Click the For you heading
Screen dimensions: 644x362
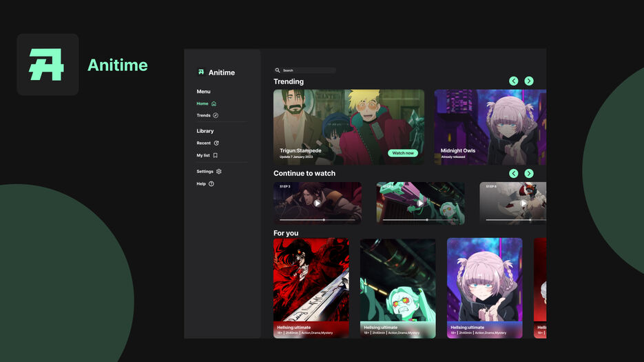tap(286, 233)
